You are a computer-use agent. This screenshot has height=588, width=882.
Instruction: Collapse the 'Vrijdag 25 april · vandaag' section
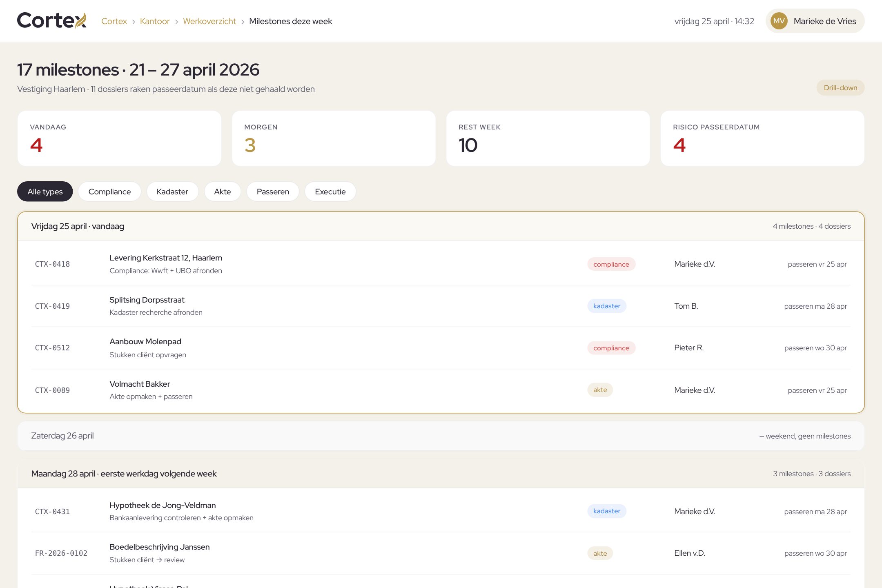pos(441,226)
